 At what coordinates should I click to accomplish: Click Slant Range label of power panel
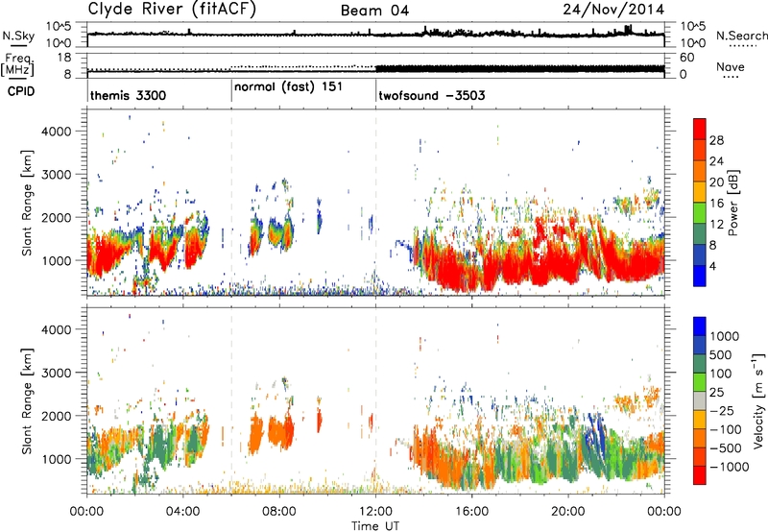[x=27, y=203]
